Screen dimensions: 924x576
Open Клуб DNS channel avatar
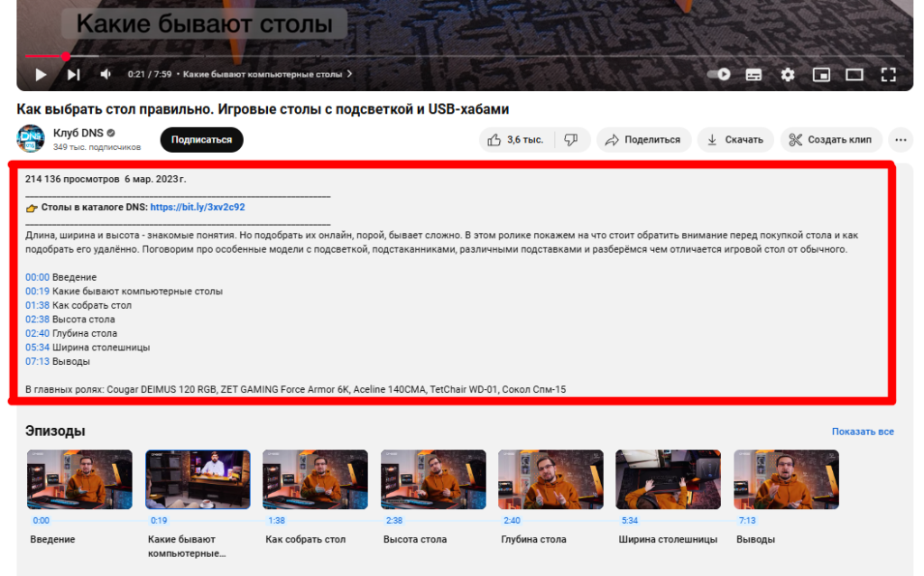tap(31, 138)
